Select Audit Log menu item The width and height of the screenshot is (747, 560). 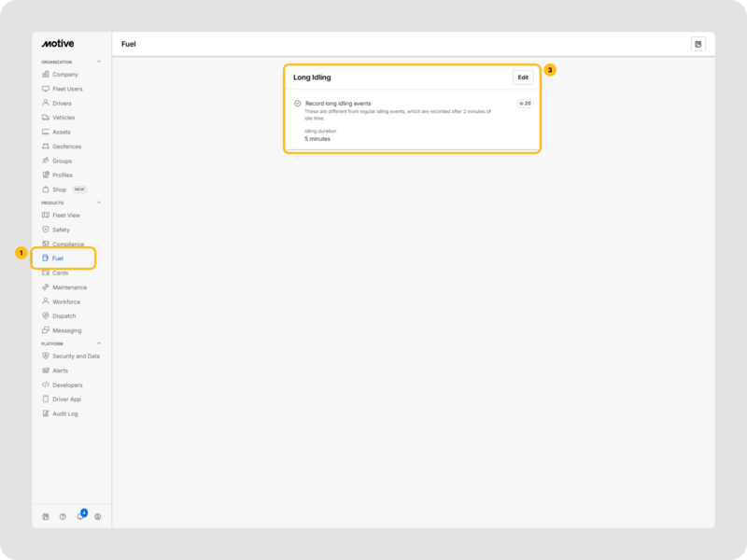click(x=65, y=413)
